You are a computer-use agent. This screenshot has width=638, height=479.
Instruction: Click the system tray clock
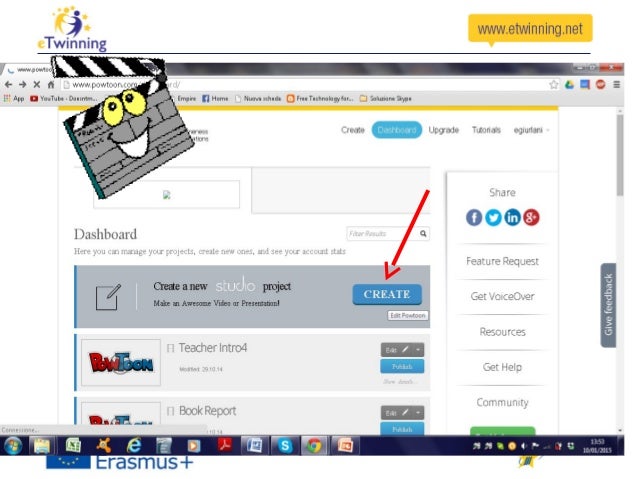(597, 446)
